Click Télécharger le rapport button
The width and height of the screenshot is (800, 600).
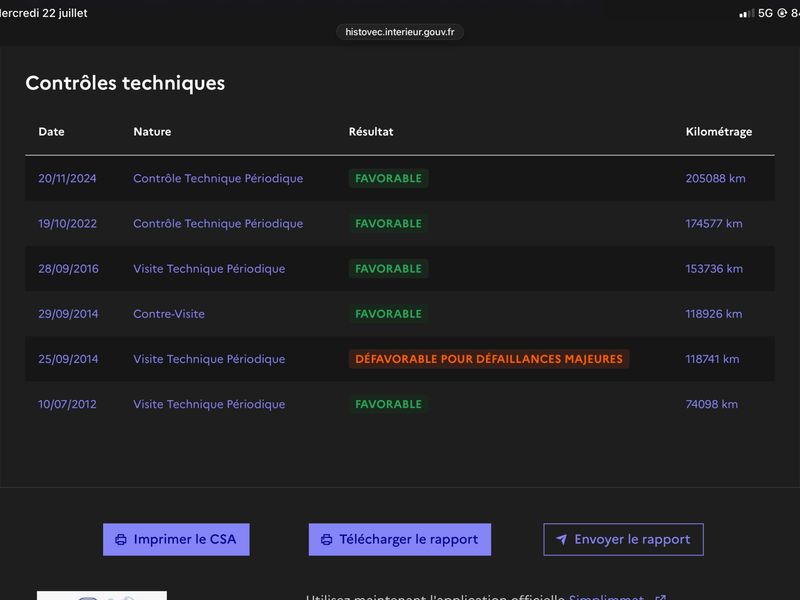click(399, 539)
